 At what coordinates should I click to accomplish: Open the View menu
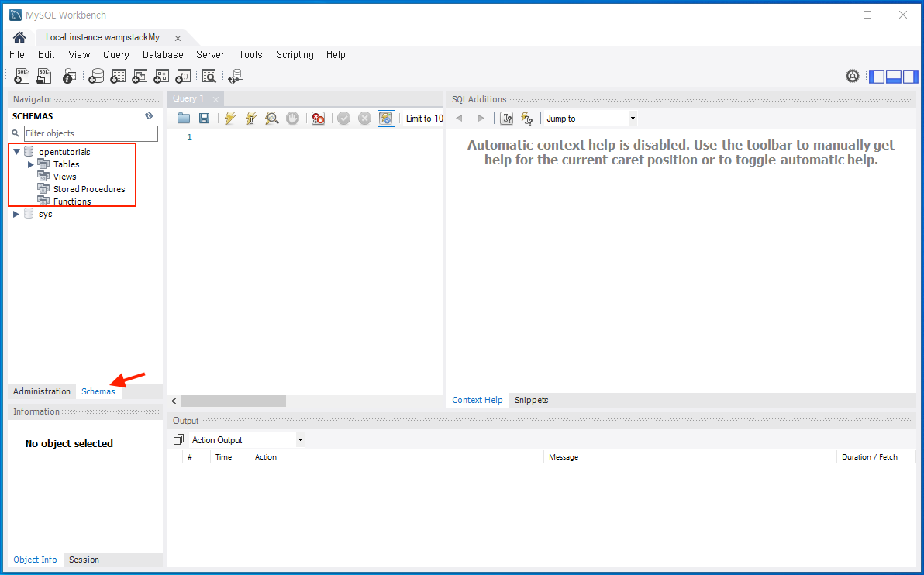tap(79, 55)
